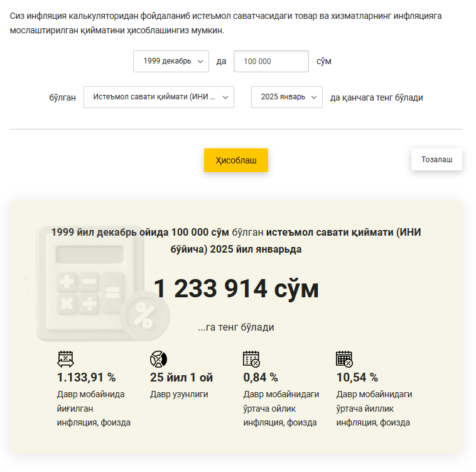476x472 pixels.
Task: Open the 1999 декабрь start date dropdown
Action: coord(171,61)
